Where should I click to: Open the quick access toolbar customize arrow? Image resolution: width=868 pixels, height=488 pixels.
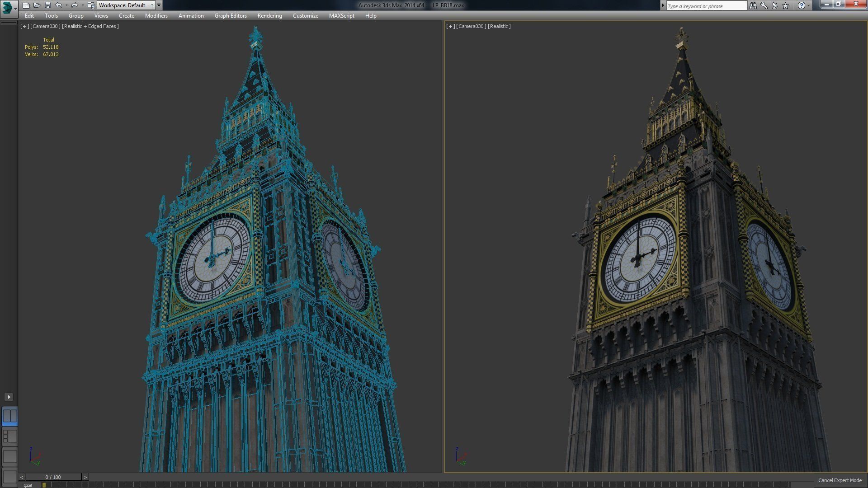click(159, 5)
